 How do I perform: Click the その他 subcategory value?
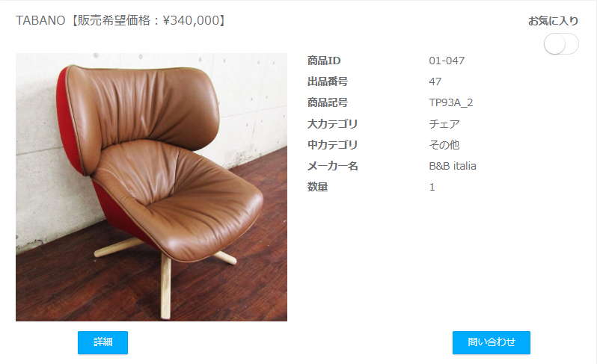tap(444, 144)
